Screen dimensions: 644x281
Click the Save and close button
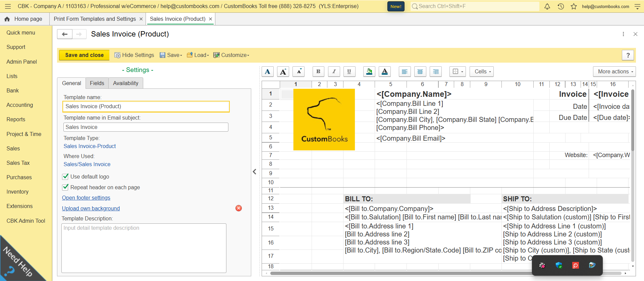click(x=84, y=55)
